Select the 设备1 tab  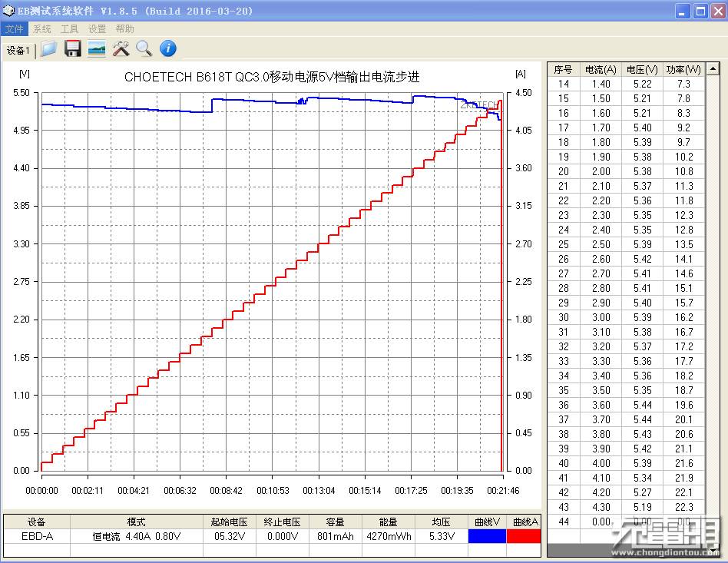pyautogui.click(x=18, y=50)
